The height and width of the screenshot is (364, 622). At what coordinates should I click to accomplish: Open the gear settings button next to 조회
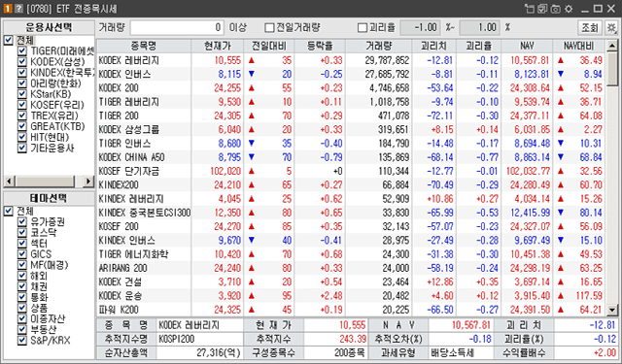[611, 28]
